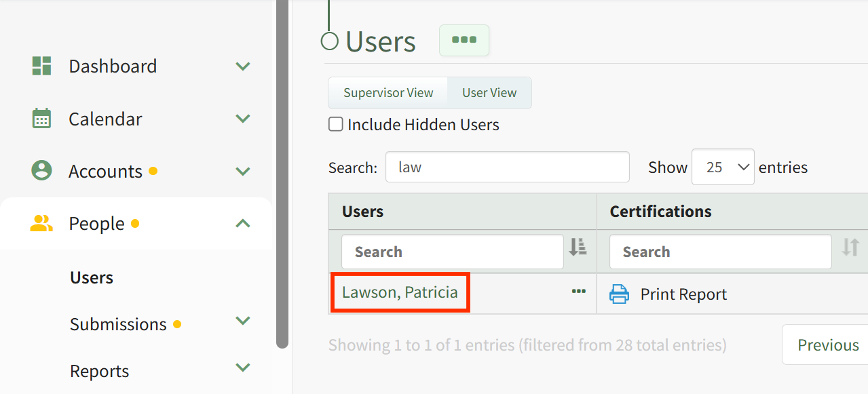Click the People group icon
This screenshot has width=868, height=394.
(41, 223)
